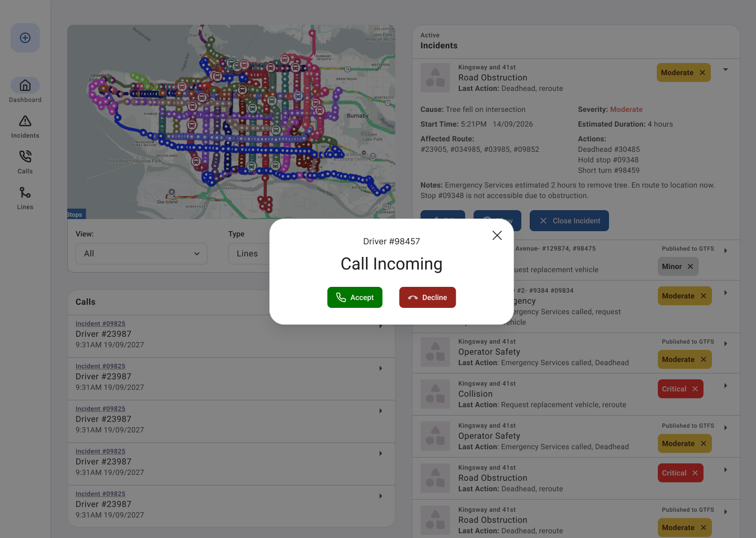Accept the incoming call from Driver #98457

[x=355, y=297]
